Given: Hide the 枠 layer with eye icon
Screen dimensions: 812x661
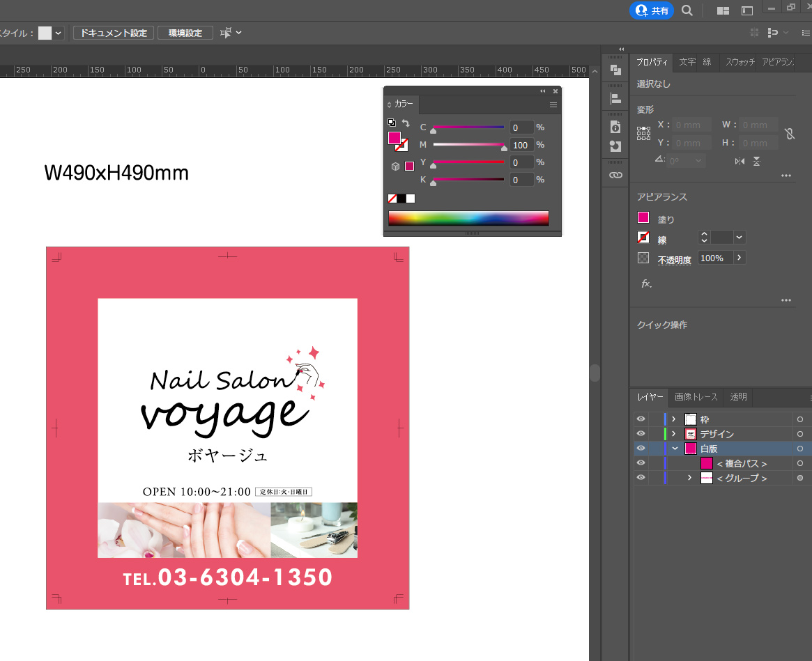Looking at the screenshot, I should pyautogui.click(x=641, y=419).
